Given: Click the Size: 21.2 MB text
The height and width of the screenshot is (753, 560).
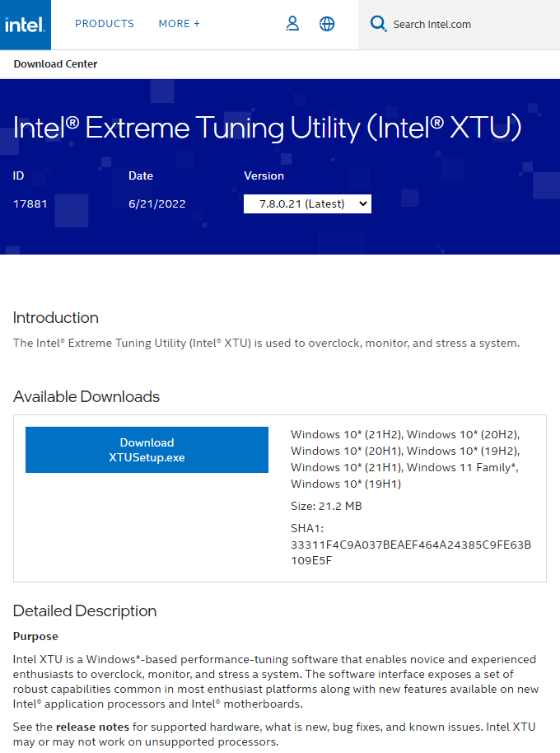Looking at the screenshot, I should click(x=326, y=506).
